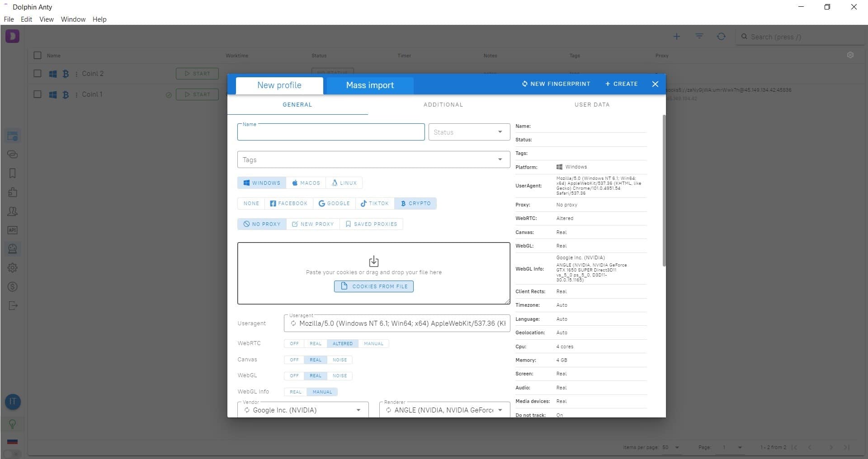Click the Search profiles field

coord(801,37)
